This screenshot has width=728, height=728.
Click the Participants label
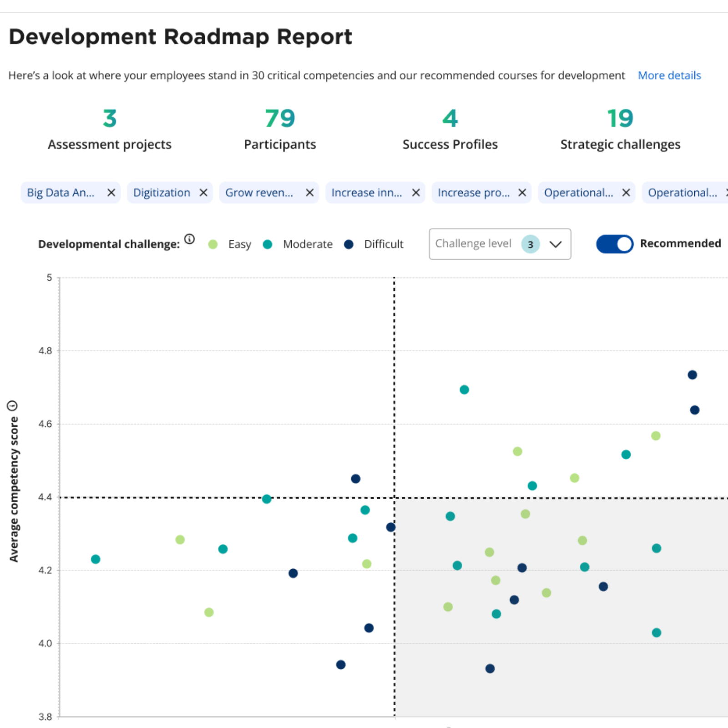(x=280, y=145)
